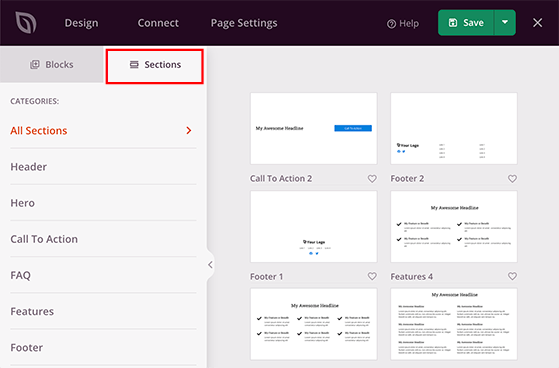Open the Help link
Image resolution: width=559 pixels, height=368 pixels.
click(x=403, y=24)
